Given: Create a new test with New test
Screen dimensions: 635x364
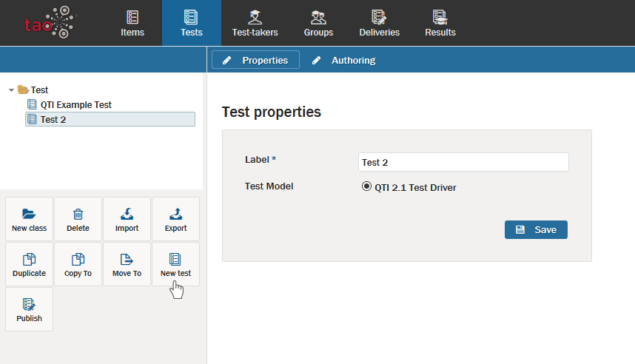Looking at the screenshot, I should [x=175, y=264].
